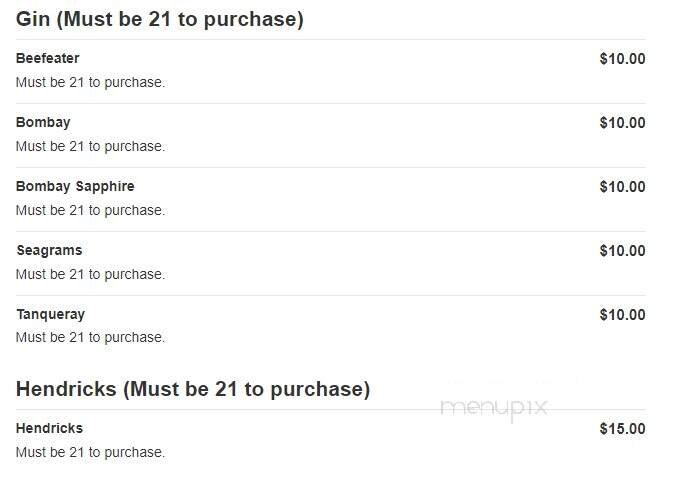
Task: Click the age notice under Seagrams
Action: [x=90, y=274]
